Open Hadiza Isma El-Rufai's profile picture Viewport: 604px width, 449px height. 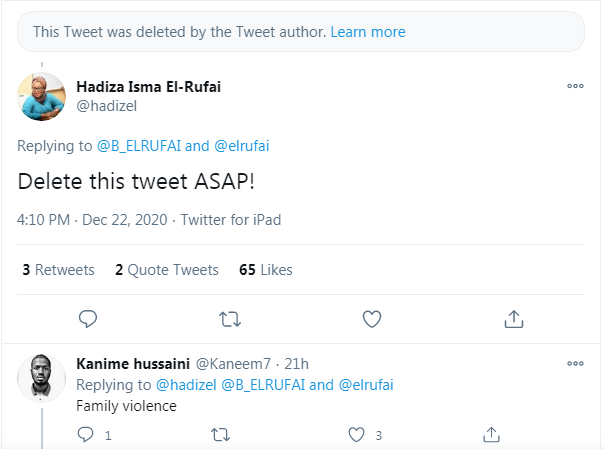pos(42,97)
